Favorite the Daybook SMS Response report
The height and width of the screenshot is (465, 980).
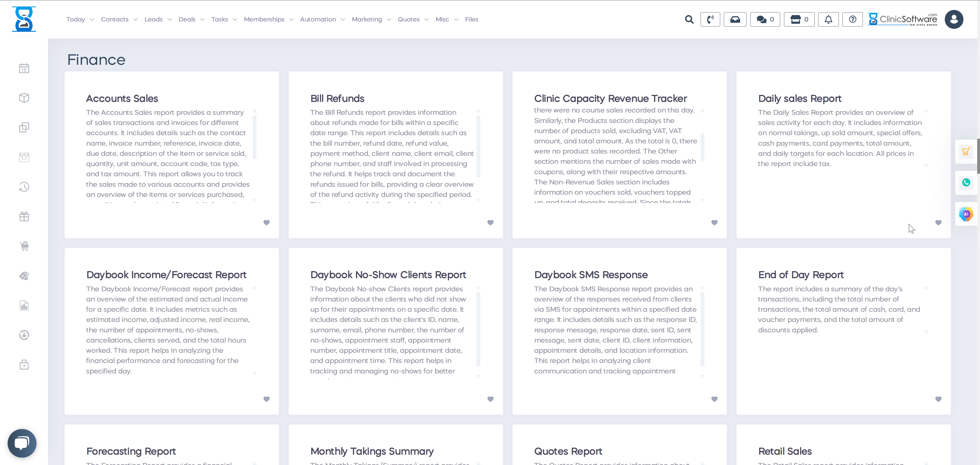point(714,399)
